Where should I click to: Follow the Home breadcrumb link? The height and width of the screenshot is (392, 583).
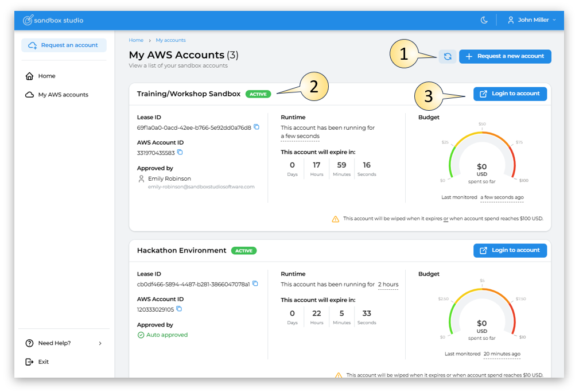136,40
